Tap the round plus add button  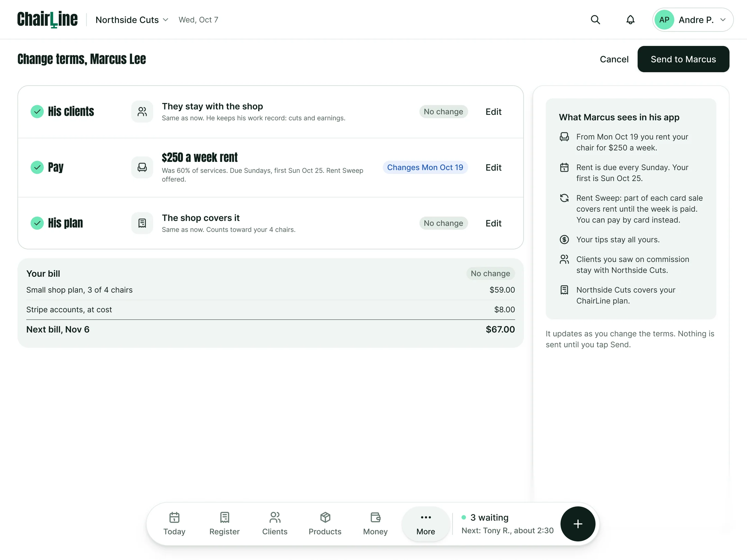[x=578, y=524]
